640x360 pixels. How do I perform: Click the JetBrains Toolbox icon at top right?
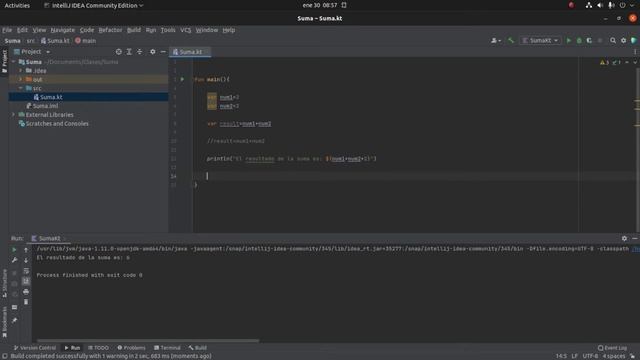[x=633, y=40]
